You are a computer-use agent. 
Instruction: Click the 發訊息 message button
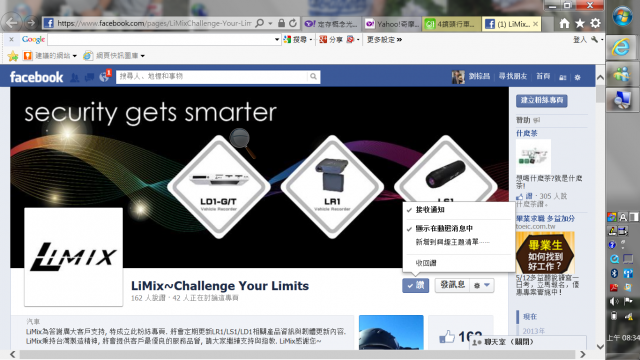point(452,285)
